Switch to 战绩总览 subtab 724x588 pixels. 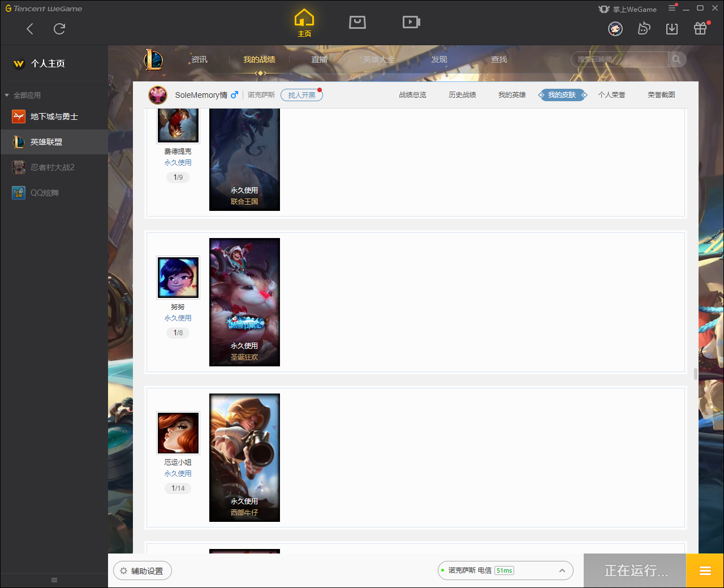(412, 95)
